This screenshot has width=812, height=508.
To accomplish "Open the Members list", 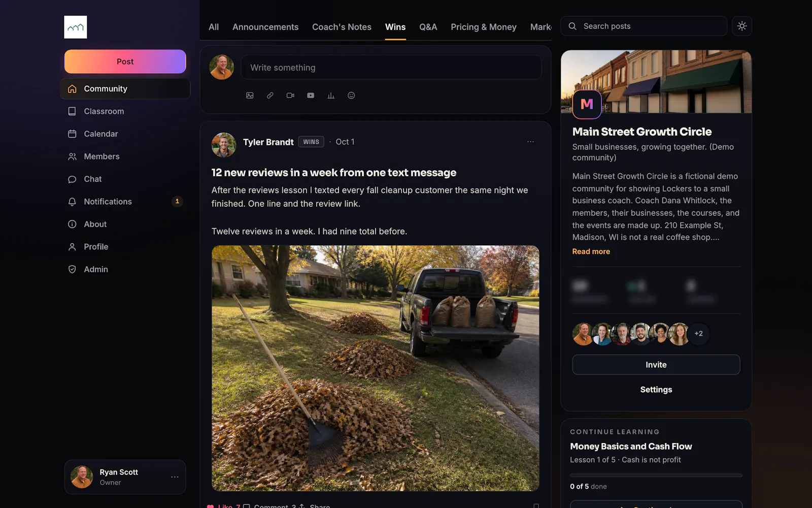I will coord(125,156).
